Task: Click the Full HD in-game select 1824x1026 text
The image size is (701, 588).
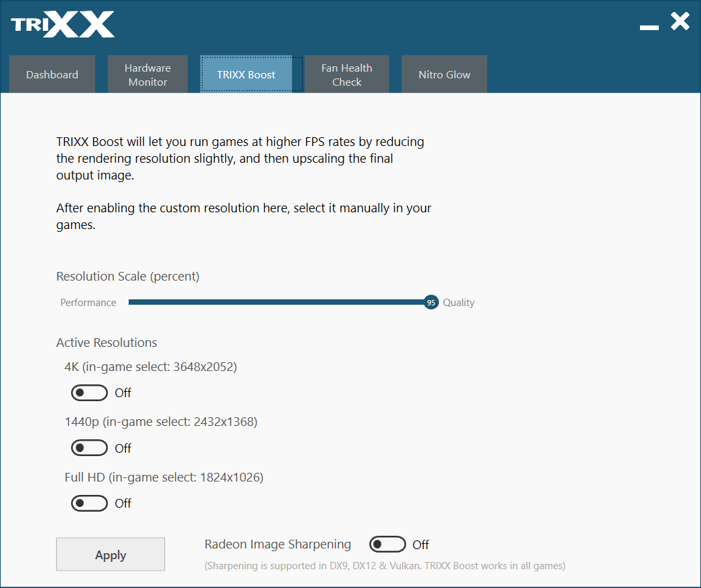Action: [x=164, y=477]
